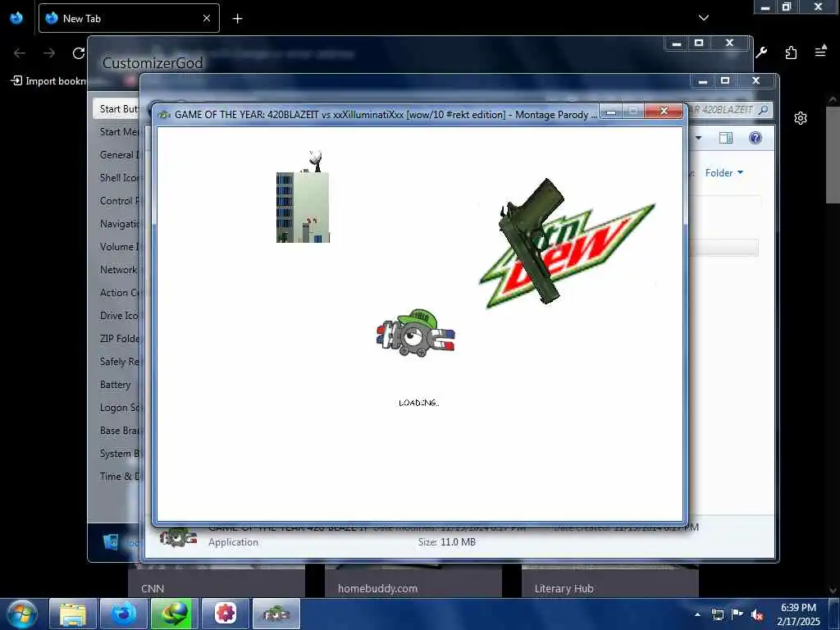Select the game's taskbar button
This screenshot has width=840, height=630.
[x=276, y=614]
